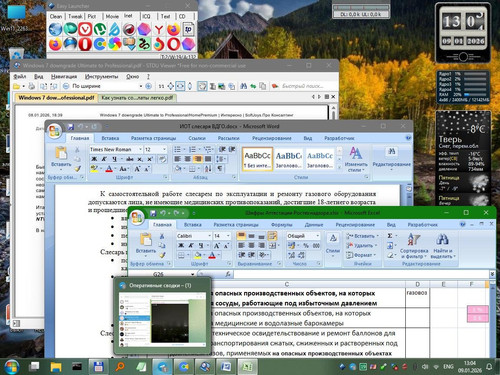This screenshot has height=375, width=500.
Task: Toggle Italic in Excel font group
Action: pyautogui.click(x=191, y=246)
